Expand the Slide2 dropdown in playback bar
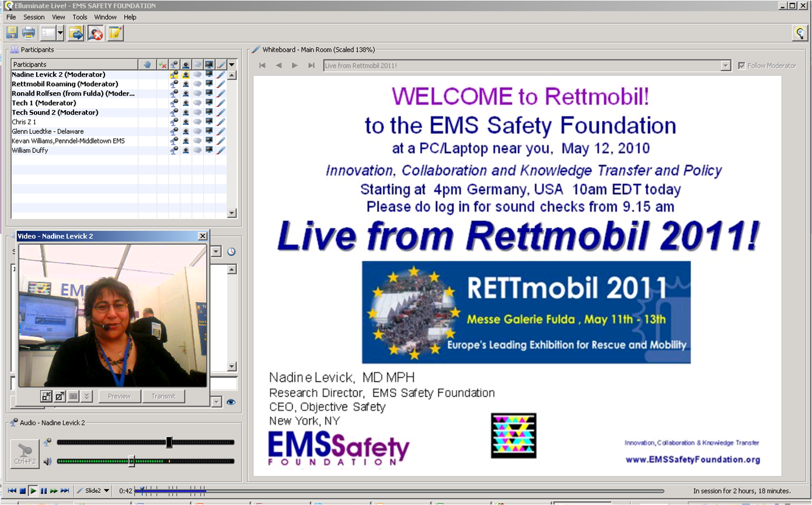Image resolution: width=812 pixels, height=505 pixels. pyautogui.click(x=106, y=491)
